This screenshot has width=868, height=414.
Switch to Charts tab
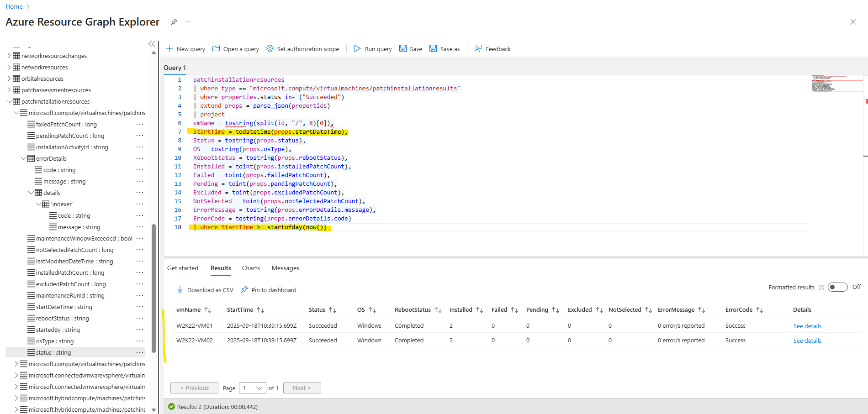click(x=251, y=268)
